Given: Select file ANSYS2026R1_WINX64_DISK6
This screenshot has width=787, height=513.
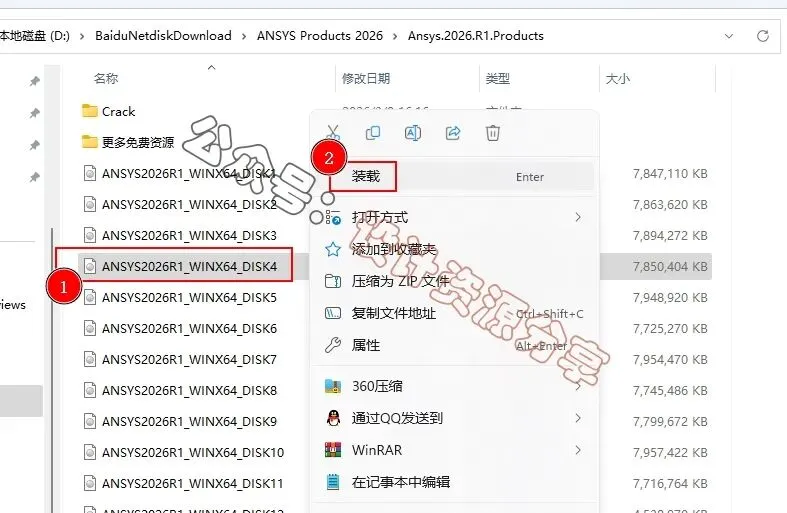Looking at the screenshot, I should coord(189,329).
